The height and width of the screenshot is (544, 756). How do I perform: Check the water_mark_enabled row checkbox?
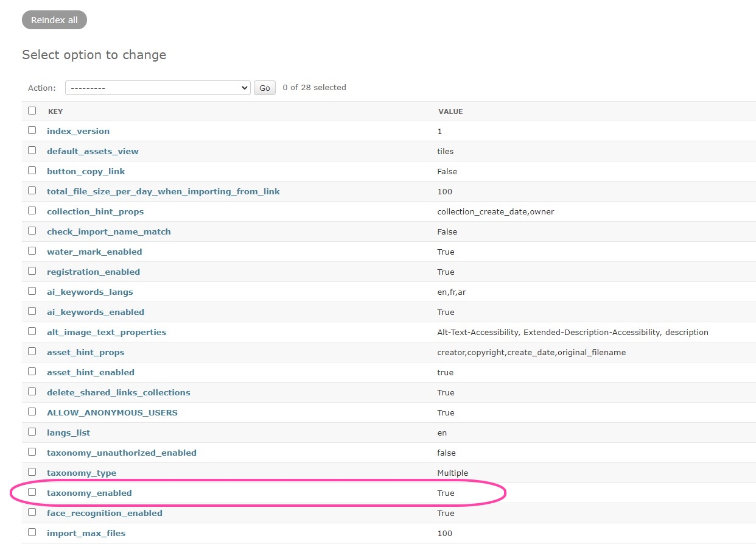coord(32,250)
